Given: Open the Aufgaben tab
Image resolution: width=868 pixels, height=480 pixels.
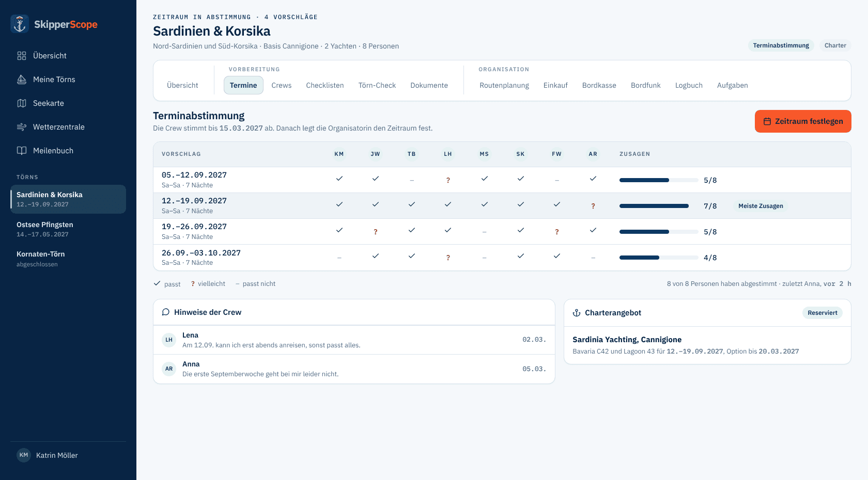Looking at the screenshot, I should [x=733, y=85].
